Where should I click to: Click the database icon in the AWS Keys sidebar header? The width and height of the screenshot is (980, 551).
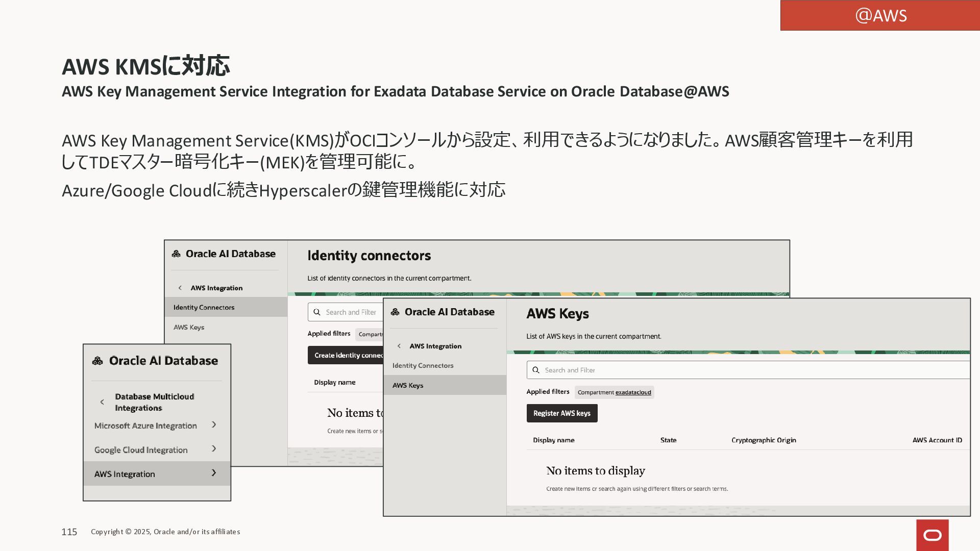click(395, 312)
